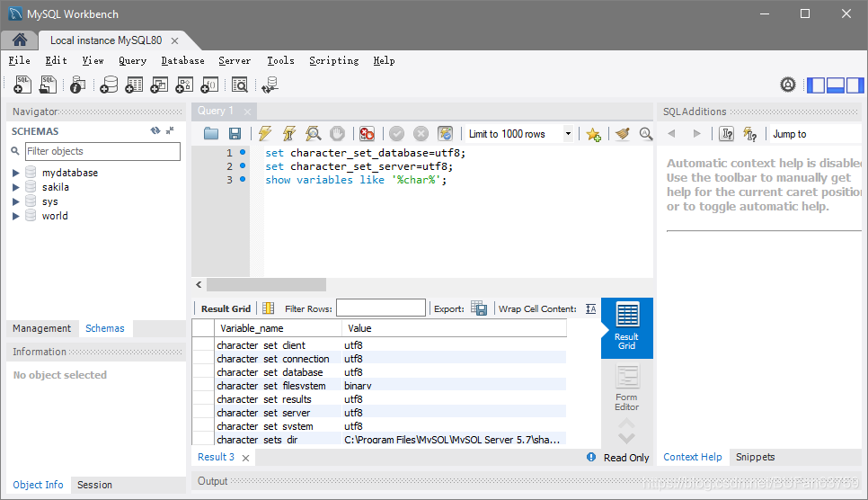Image resolution: width=868 pixels, height=500 pixels.
Task: Open Jump to topic dropdown
Action: coord(816,134)
